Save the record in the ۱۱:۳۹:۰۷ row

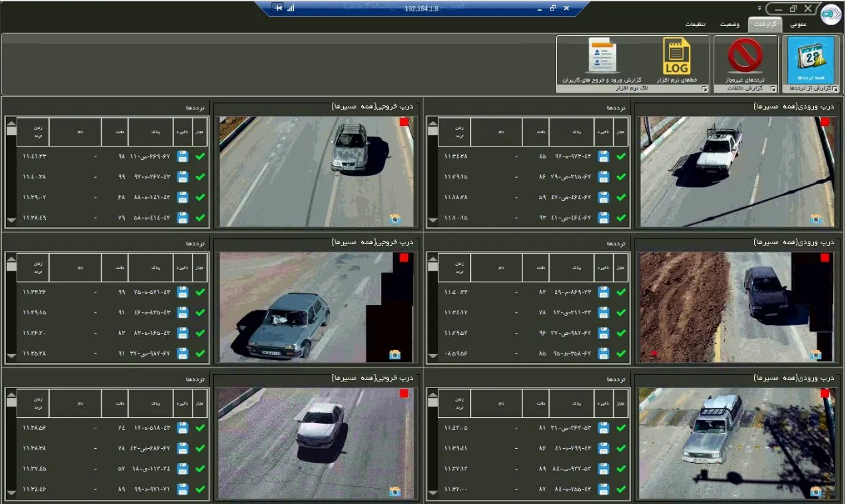pyautogui.click(x=183, y=197)
